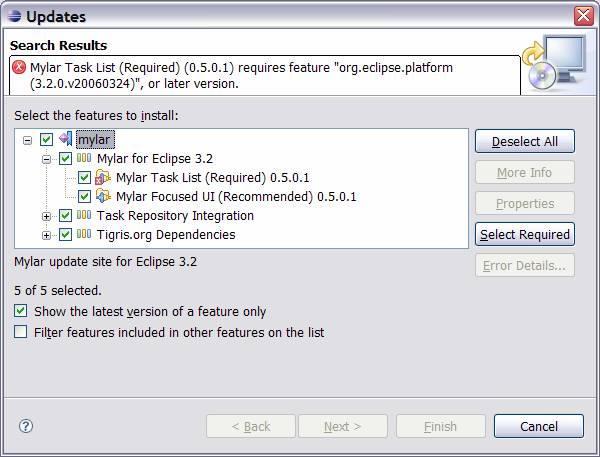Click the Back button
Screen dimensions: 600x457
click(251, 426)
